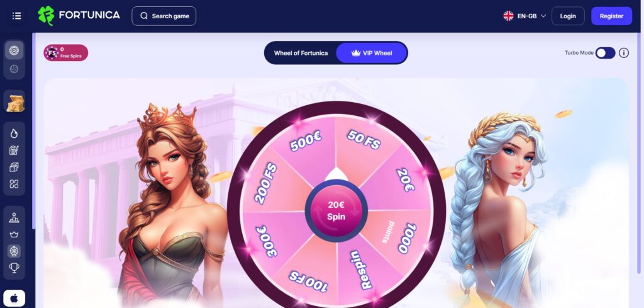Open the treasure chest bonus icon
The width and height of the screenshot is (644, 308).
(x=15, y=102)
